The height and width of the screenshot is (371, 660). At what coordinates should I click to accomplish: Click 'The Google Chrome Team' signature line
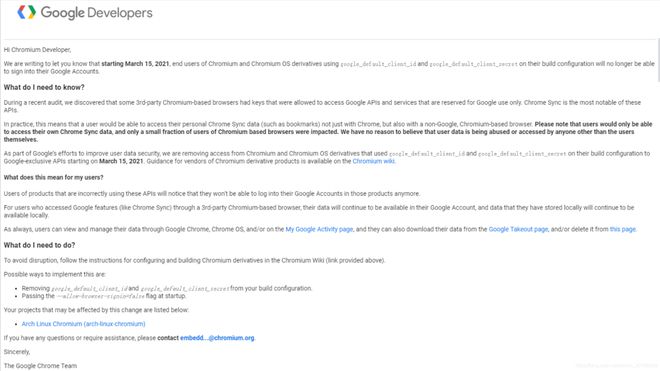click(x=40, y=366)
